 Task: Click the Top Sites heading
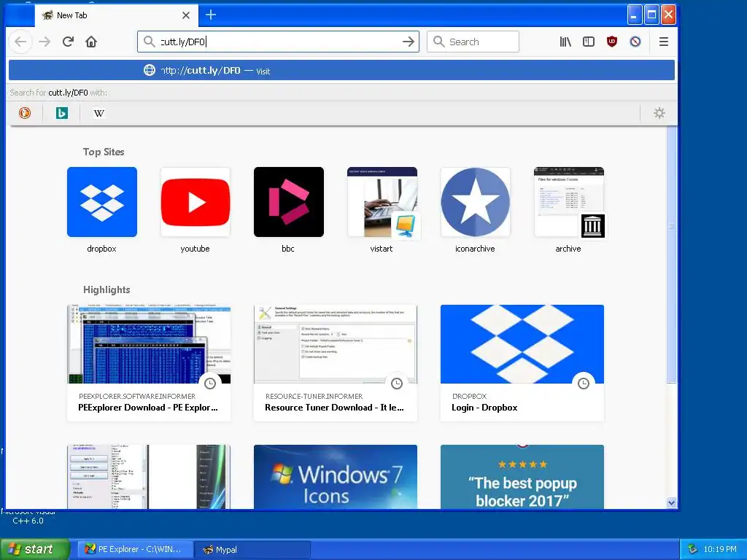click(104, 152)
